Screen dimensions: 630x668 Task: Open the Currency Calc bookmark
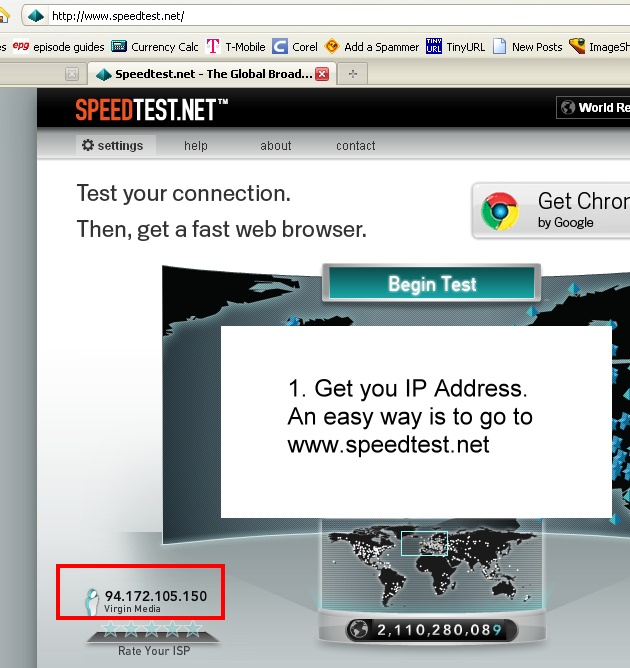pos(155,47)
